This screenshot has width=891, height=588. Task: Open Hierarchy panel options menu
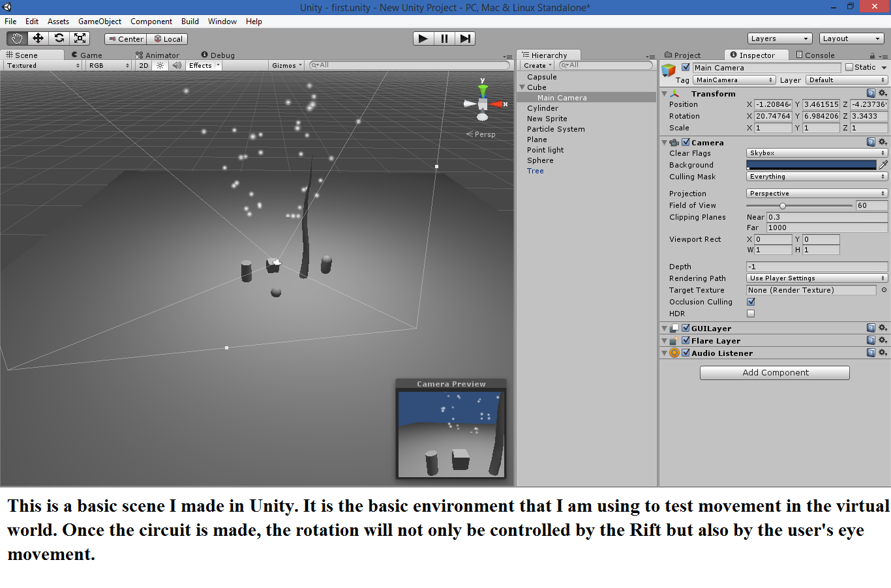[650, 57]
